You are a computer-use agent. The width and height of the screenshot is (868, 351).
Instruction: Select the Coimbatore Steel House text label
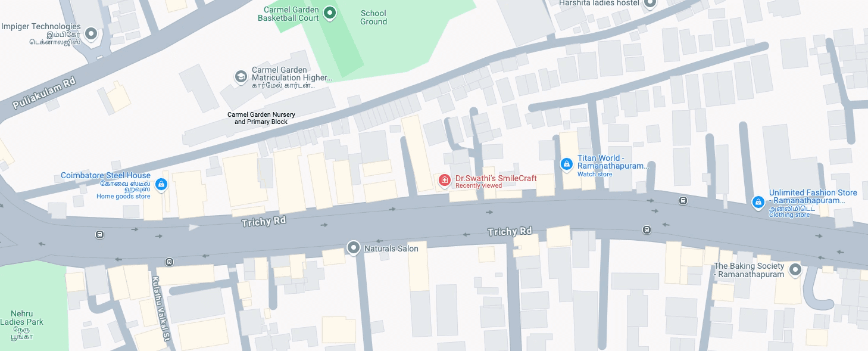(x=106, y=176)
